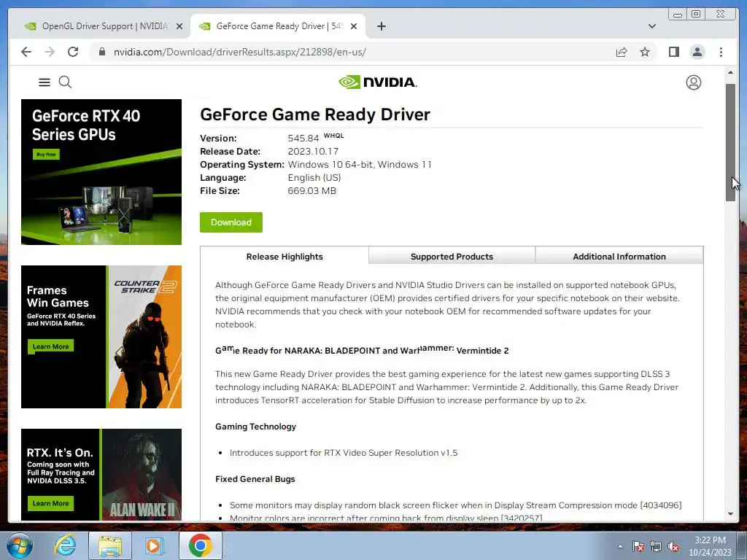Click Chrome icon in taskbar
The height and width of the screenshot is (560, 747).
pyautogui.click(x=200, y=545)
